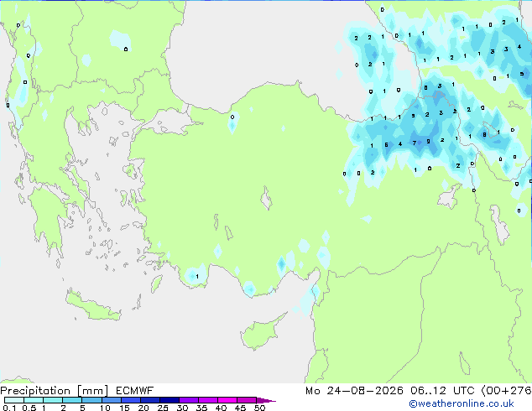The width and height of the screenshot is (532, 411).
Task: Click the "0.1" legend scale label
Action: 9,408
